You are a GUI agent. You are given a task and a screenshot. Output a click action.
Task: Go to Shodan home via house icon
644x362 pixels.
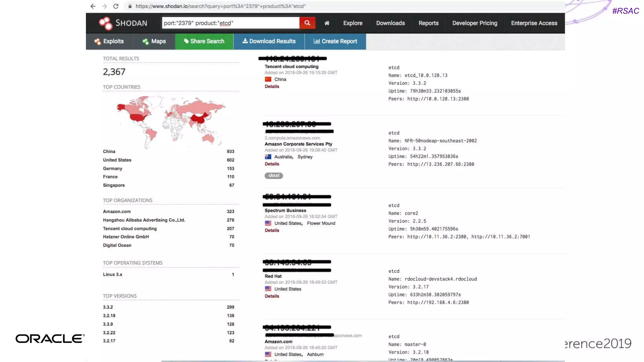[327, 23]
